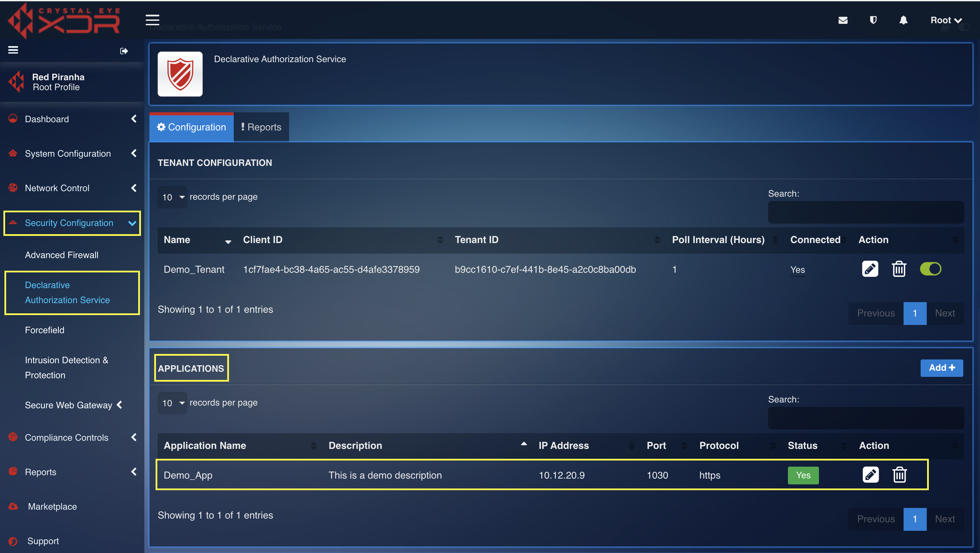Viewport: 980px width, 553px height.
Task: Expand sidebar Reports chevron
Action: tap(134, 472)
